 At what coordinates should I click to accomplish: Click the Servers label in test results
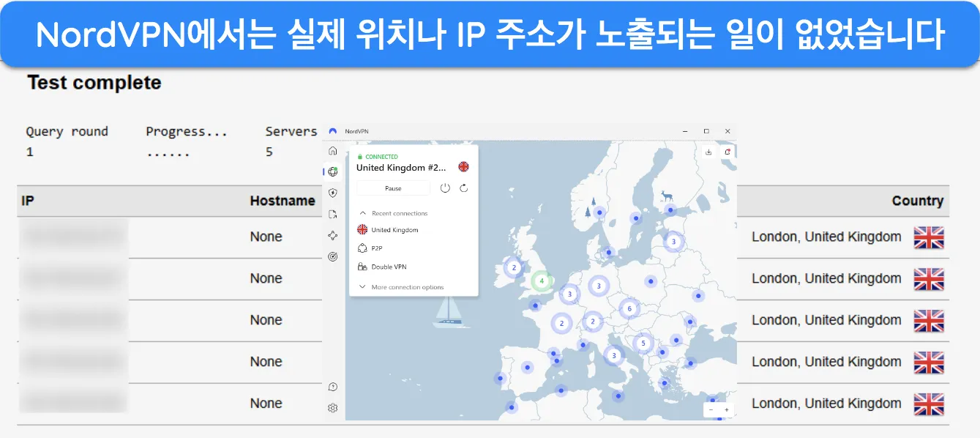(x=291, y=132)
